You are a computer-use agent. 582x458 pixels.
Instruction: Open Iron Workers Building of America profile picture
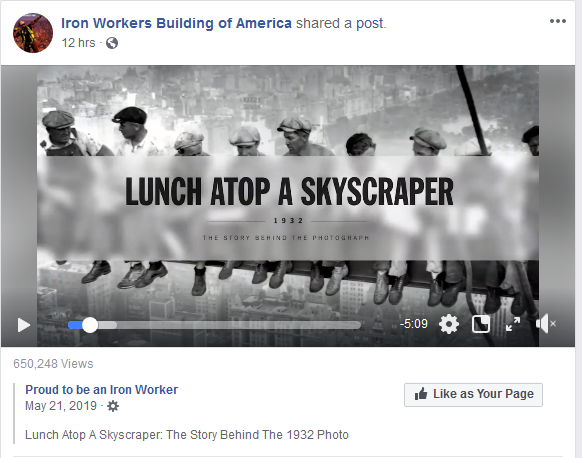(x=33, y=33)
